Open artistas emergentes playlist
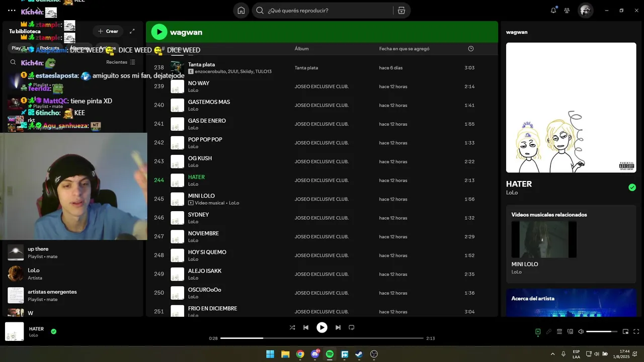This screenshot has width=644, height=362. pos(73,295)
